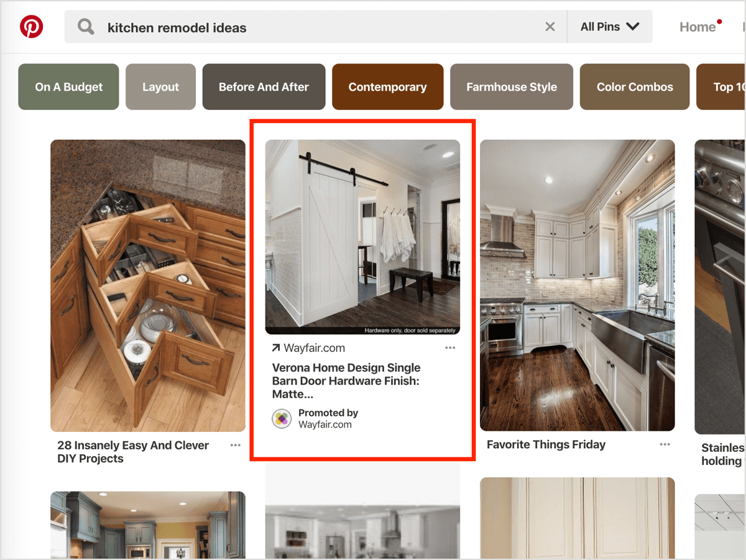Go to the Home menu item
Viewport: 746px width, 560px height.
click(x=698, y=27)
